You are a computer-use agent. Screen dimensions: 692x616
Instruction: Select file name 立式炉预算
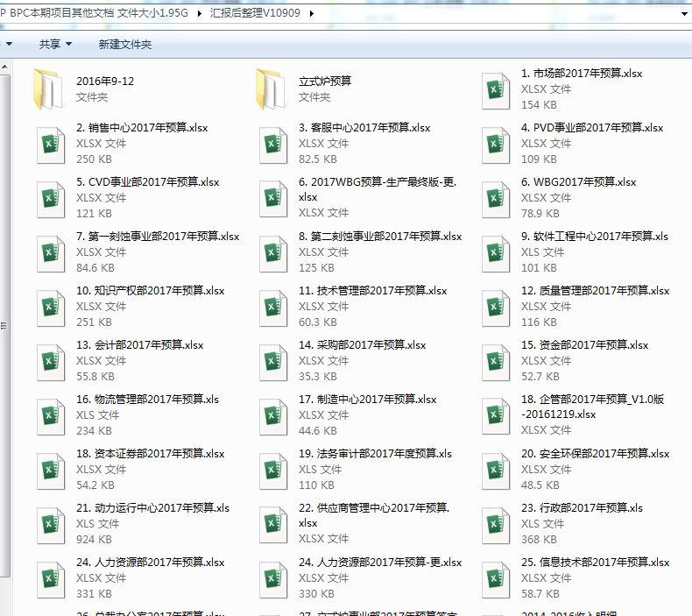tap(325, 81)
